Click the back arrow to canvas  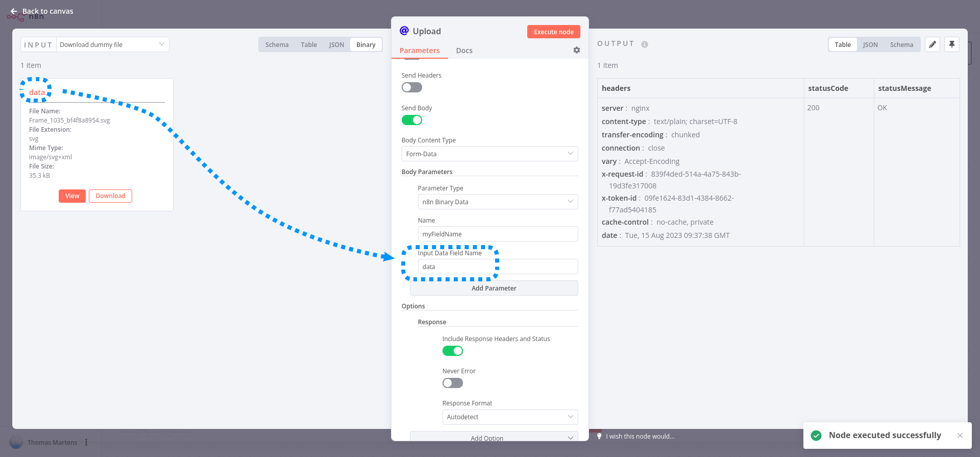pyautogui.click(x=14, y=11)
